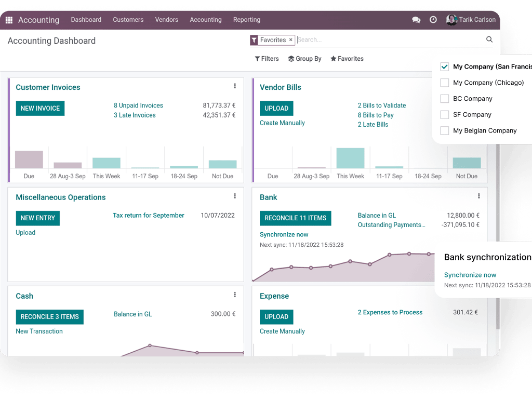Click the search magnifier icon
The width and height of the screenshot is (532, 399).
[x=489, y=39]
